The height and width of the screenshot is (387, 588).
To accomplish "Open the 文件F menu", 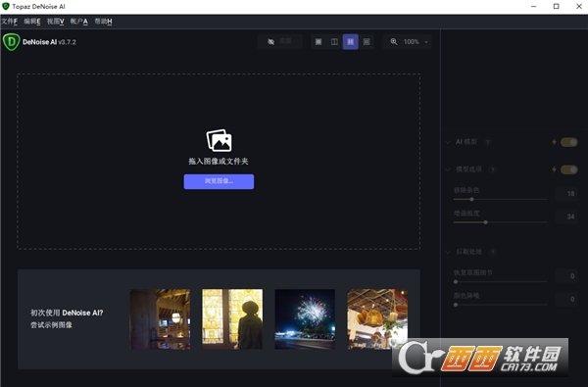I will pos(10,22).
